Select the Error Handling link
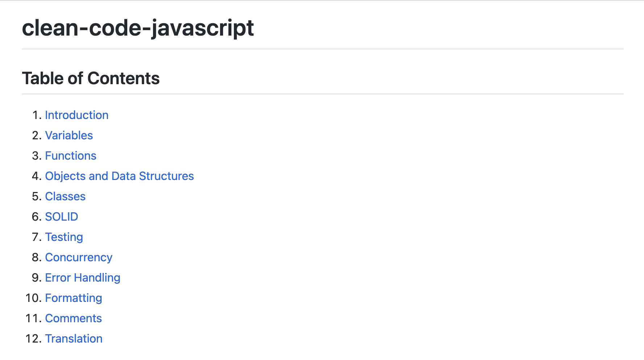 tap(83, 278)
